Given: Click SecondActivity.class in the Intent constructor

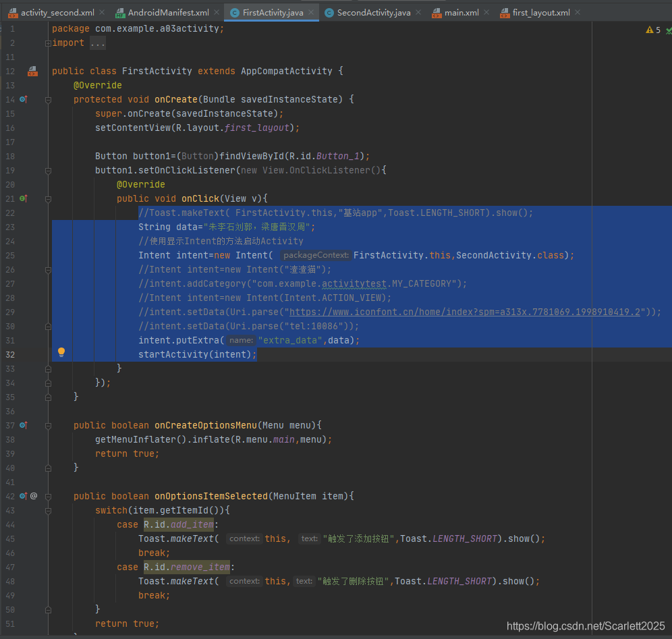Looking at the screenshot, I should 510,256.
